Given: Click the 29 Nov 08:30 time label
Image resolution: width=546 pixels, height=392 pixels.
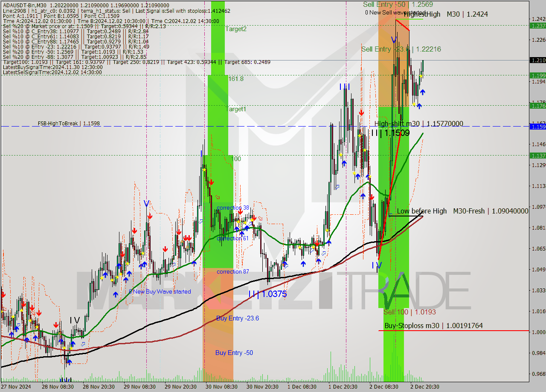Looking at the screenshot, I should click(139, 387).
